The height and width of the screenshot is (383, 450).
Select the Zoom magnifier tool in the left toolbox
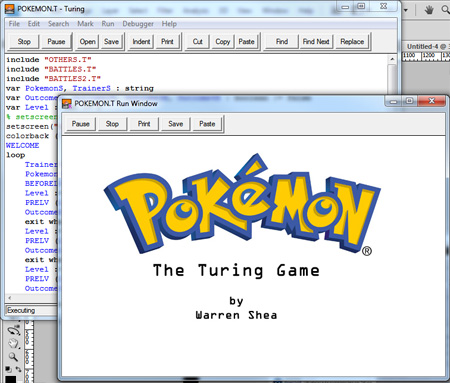[13, 357]
